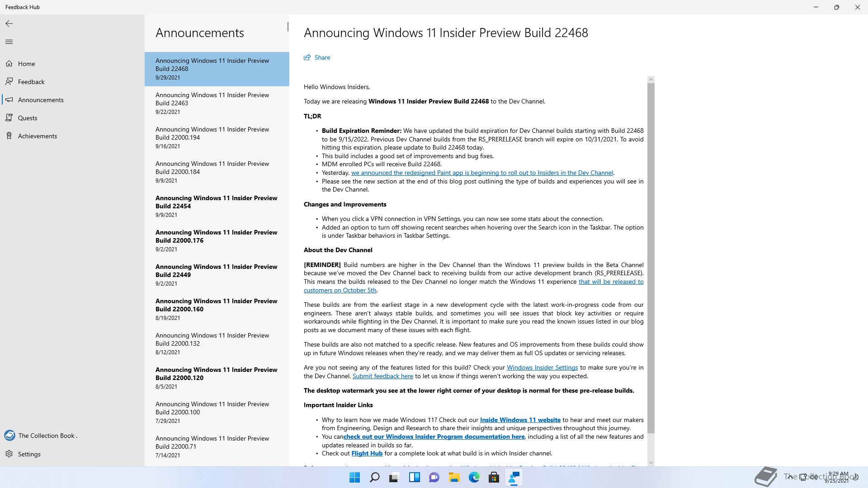Open Build 22463 announcement
The height and width of the screenshot is (488, 868).
[217, 103]
